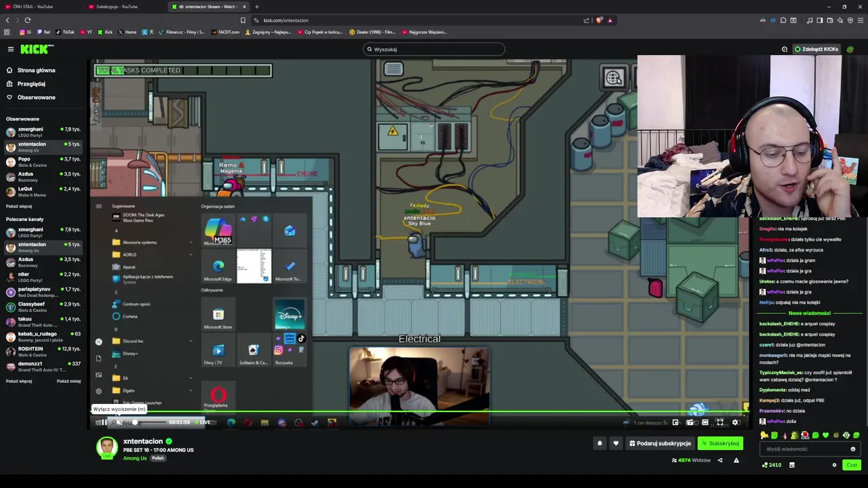Open Classybeef recommended channel
The height and width of the screenshot is (488, 868).
42,306
